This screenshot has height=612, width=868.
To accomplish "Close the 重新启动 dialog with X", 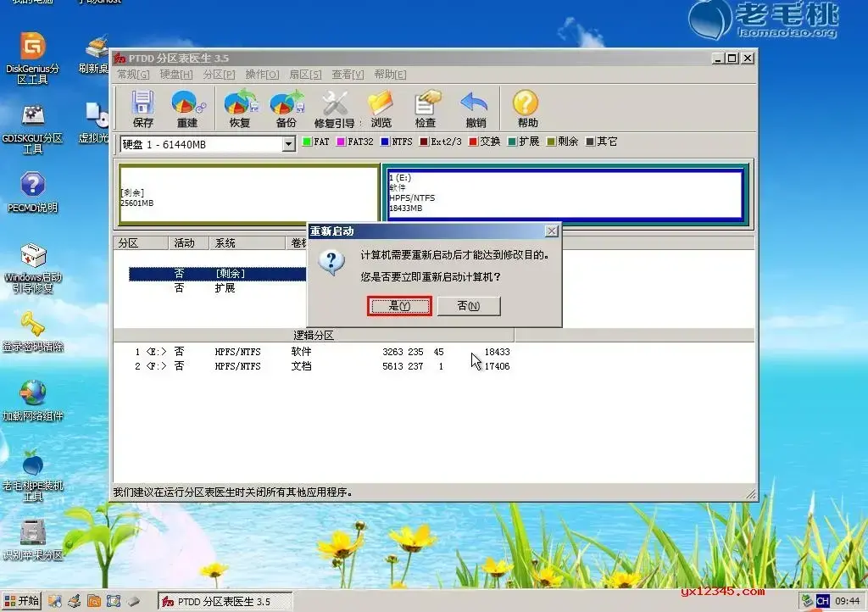I will coord(551,231).
